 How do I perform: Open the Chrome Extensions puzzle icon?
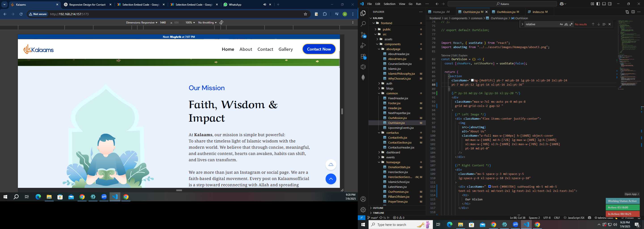[x=325, y=14]
